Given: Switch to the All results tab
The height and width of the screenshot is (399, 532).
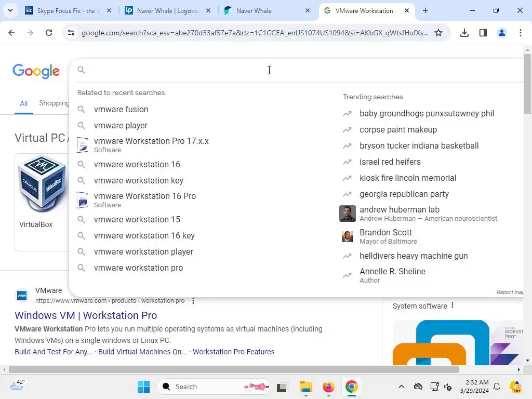Looking at the screenshot, I should 23,103.
